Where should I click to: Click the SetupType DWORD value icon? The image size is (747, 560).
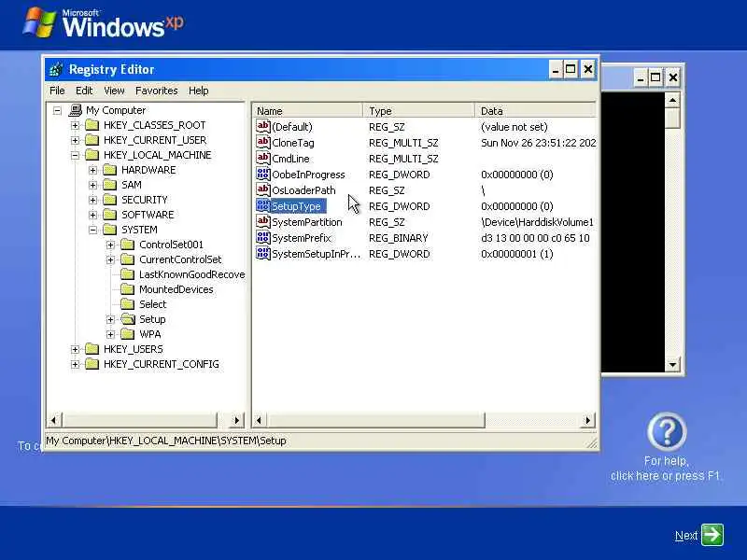(x=263, y=205)
